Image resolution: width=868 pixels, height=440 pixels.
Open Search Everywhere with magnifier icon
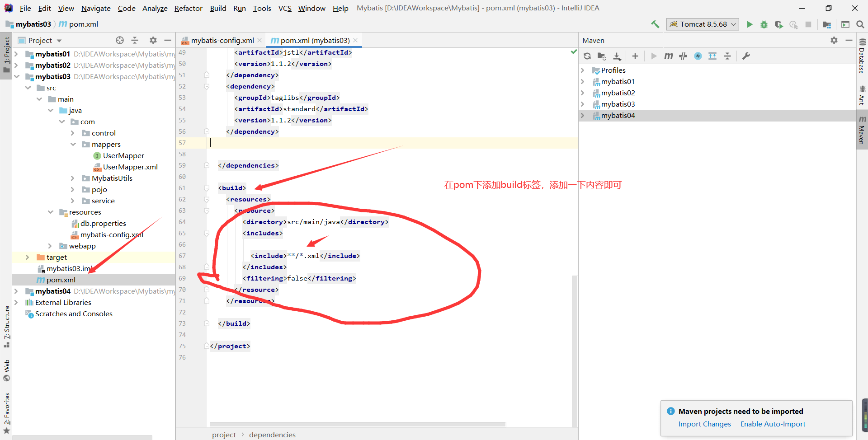click(861, 24)
